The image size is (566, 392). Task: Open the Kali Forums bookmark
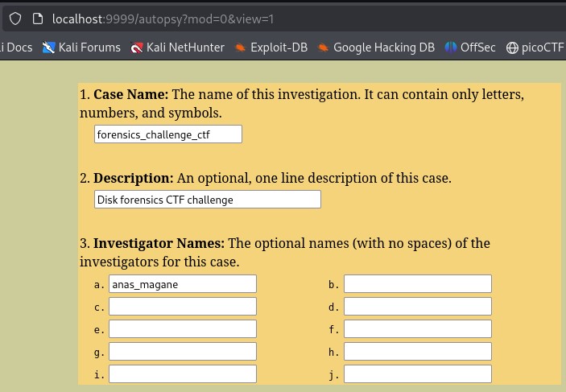click(81, 47)
